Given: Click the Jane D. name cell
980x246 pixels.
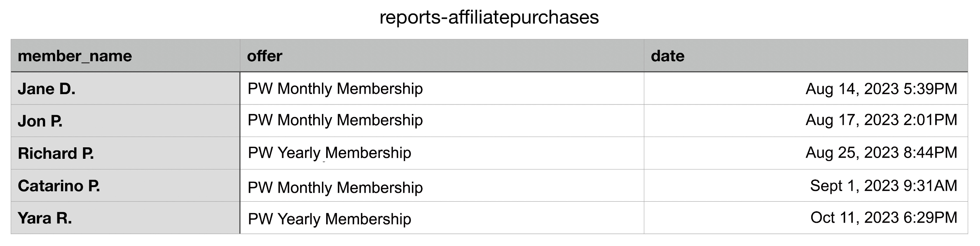Looking at the screenshot, I should click(x=47, y=89).
